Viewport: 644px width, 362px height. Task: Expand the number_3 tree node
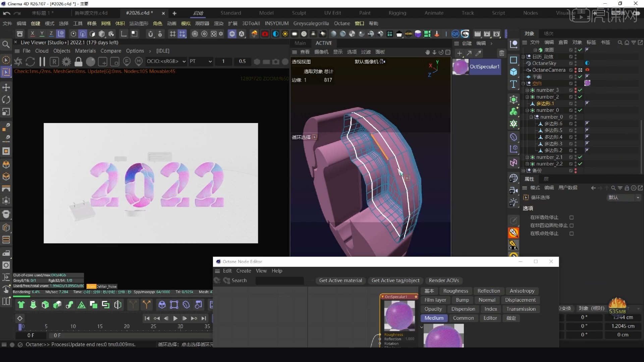tap(527, 90)
